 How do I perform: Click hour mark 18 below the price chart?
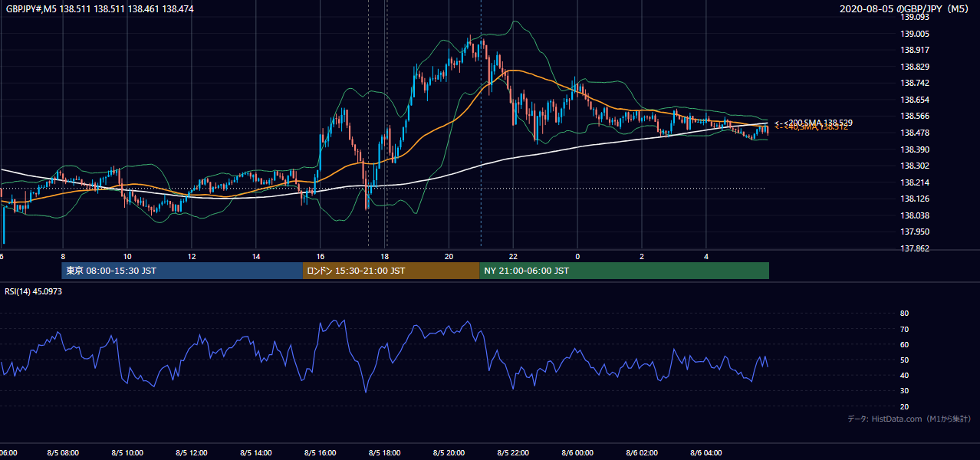(x=385, y=256)
